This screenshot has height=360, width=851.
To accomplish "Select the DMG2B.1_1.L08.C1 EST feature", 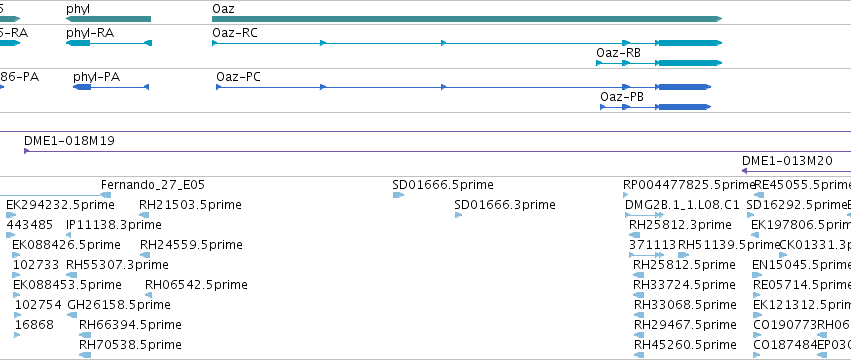I will [x=645, y=215].
